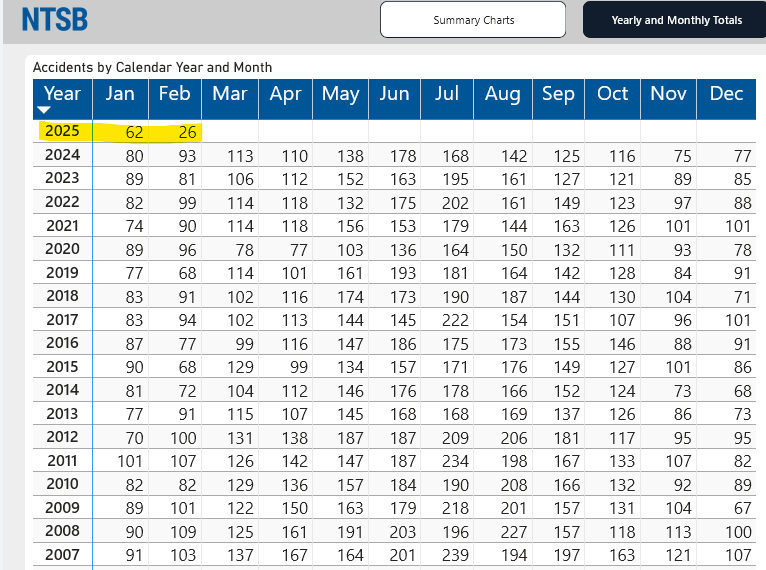Click the 2014 December value 68
Viewport: 766px width, 570px height.
pos(742,391)
